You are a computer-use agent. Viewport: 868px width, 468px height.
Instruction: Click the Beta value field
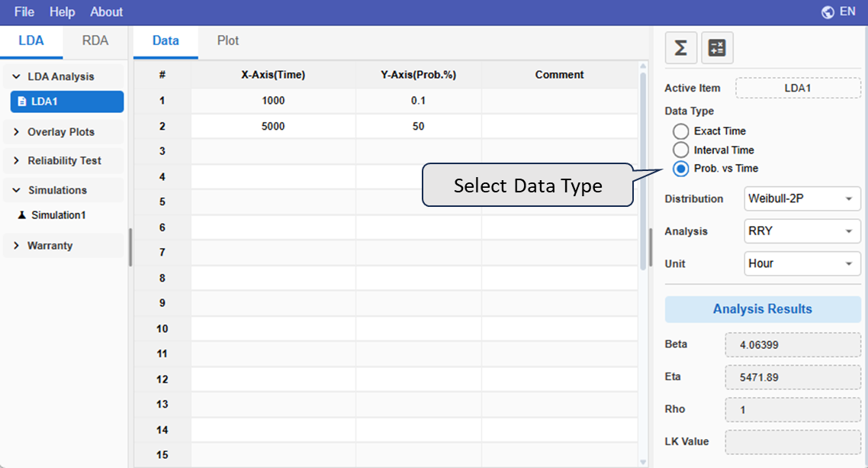[792, 345]
